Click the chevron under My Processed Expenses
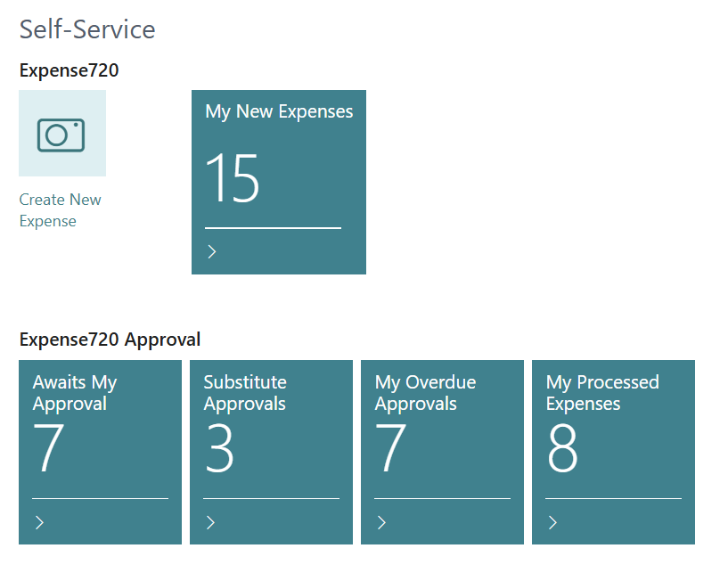 pyautogui.click(x=552, y=522)
